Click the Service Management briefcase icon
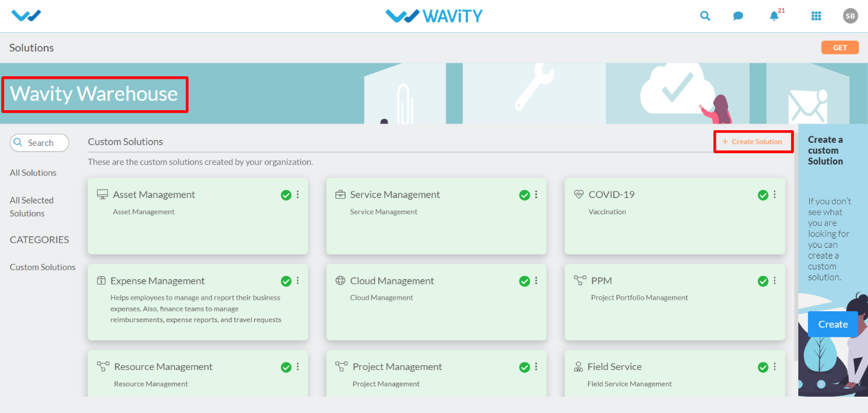Image resolution: width=868 pixels, height=413 pixels. click(341, 194)
